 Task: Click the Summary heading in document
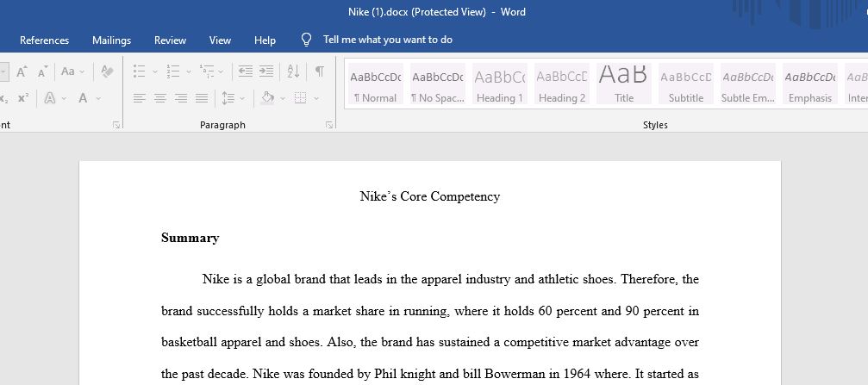(x=190, y=238)
